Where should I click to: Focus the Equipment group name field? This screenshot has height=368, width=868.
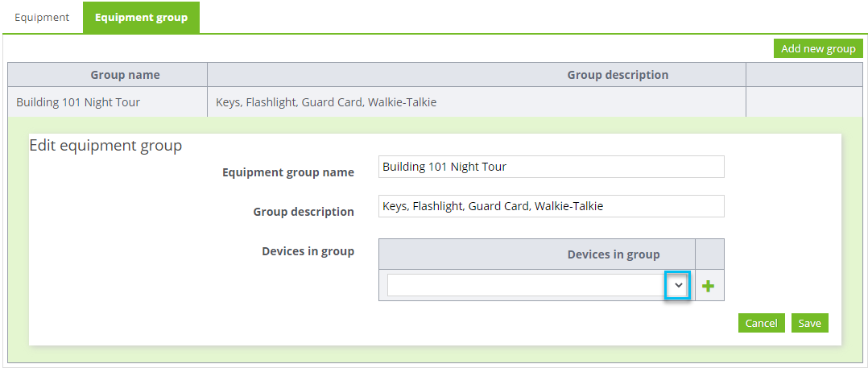552,167
